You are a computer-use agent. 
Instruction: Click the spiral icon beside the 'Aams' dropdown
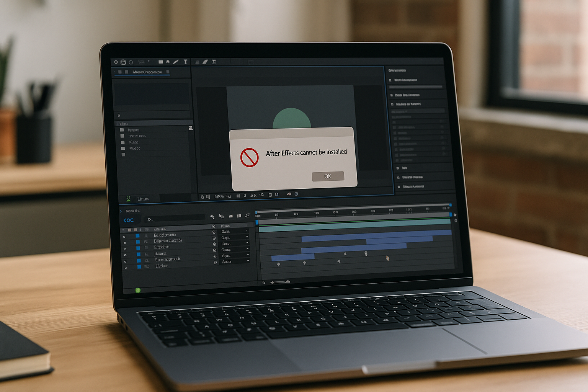216,262
